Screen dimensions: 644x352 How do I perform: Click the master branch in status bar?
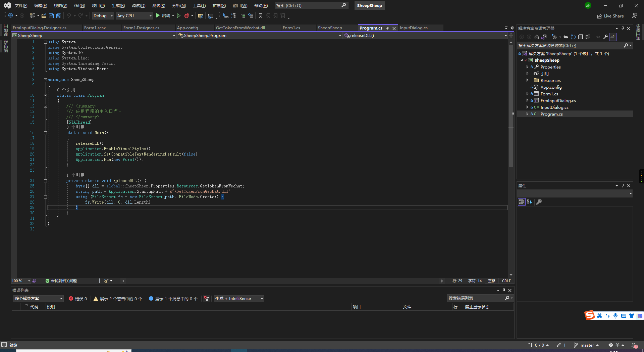(586, 345)
